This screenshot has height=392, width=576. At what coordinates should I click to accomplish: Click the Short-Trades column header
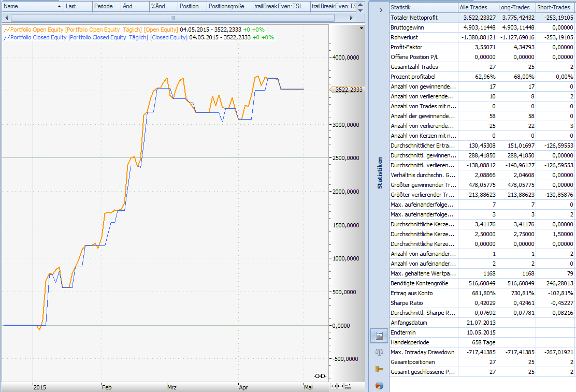[555, 7]
